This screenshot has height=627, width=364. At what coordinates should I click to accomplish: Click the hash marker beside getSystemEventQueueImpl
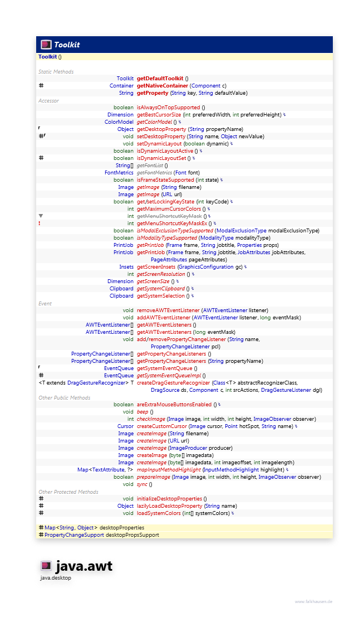(41, 376)
